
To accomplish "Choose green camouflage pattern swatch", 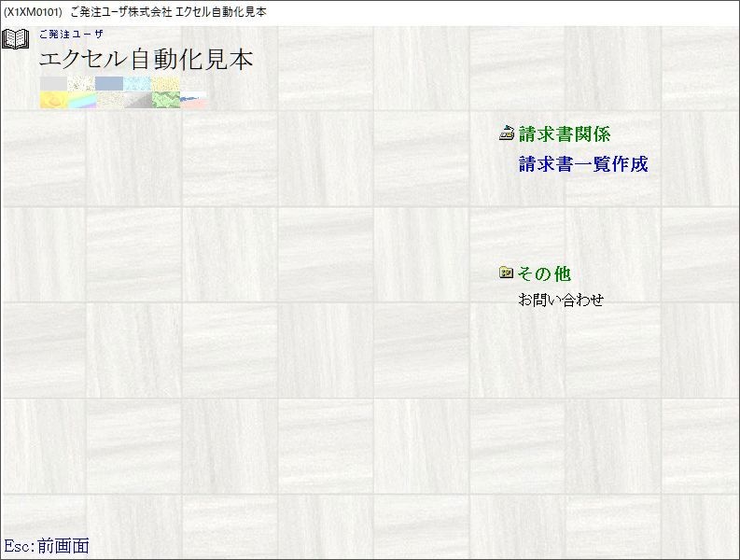I will [166, 100].
